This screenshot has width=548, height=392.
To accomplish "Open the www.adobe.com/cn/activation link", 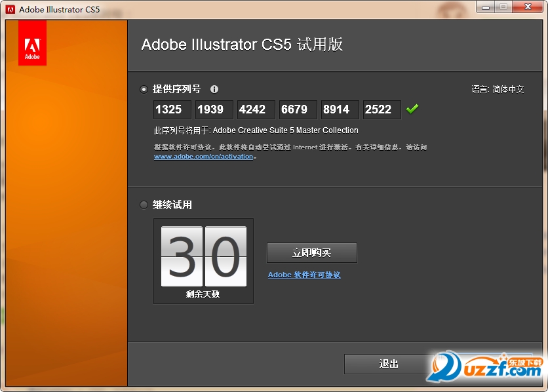I will 203,157.
